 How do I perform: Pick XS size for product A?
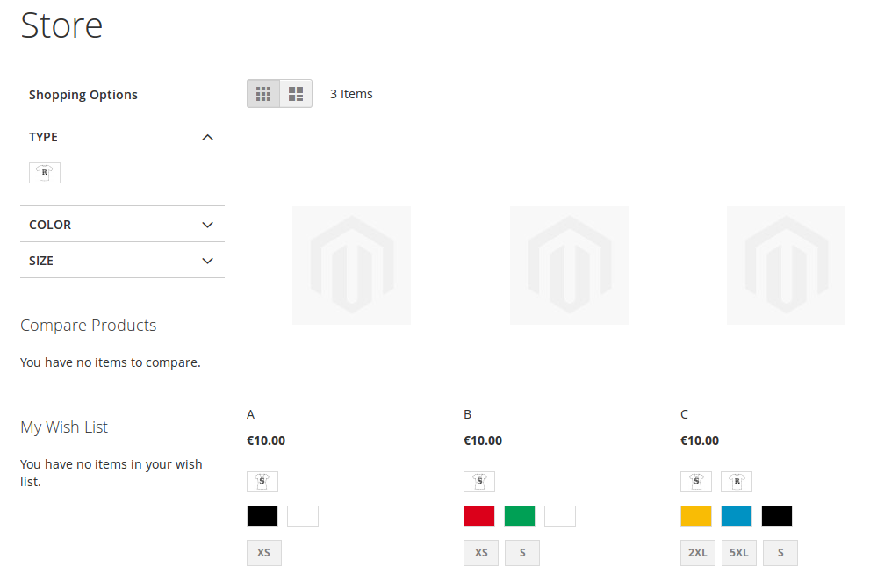pos(264,553)
